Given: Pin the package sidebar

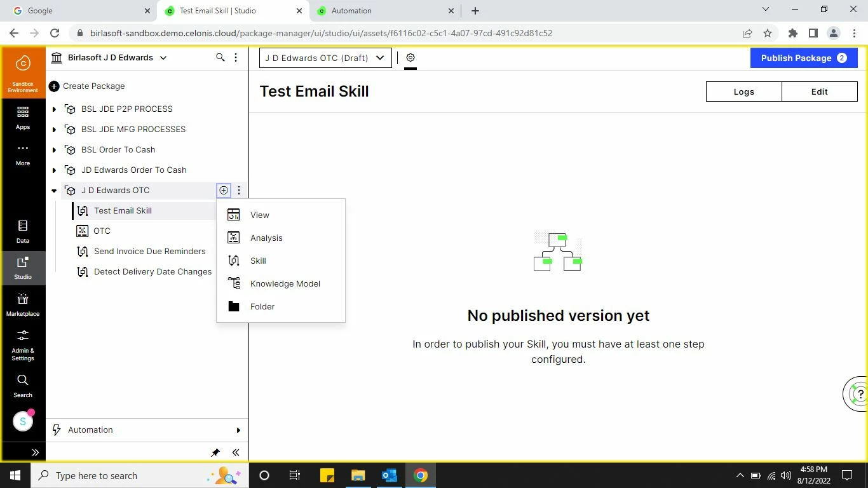Looking at the screenshot, I should coord(215,452).
